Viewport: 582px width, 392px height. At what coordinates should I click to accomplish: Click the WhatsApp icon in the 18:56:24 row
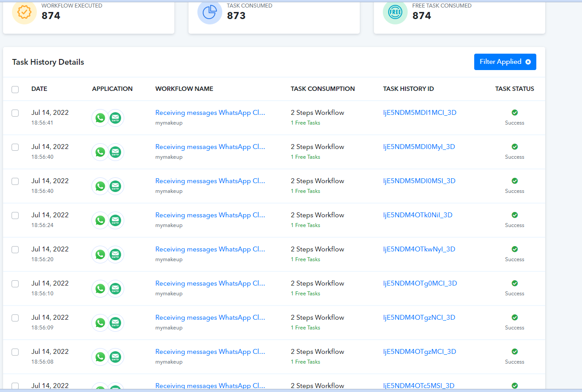100,220
